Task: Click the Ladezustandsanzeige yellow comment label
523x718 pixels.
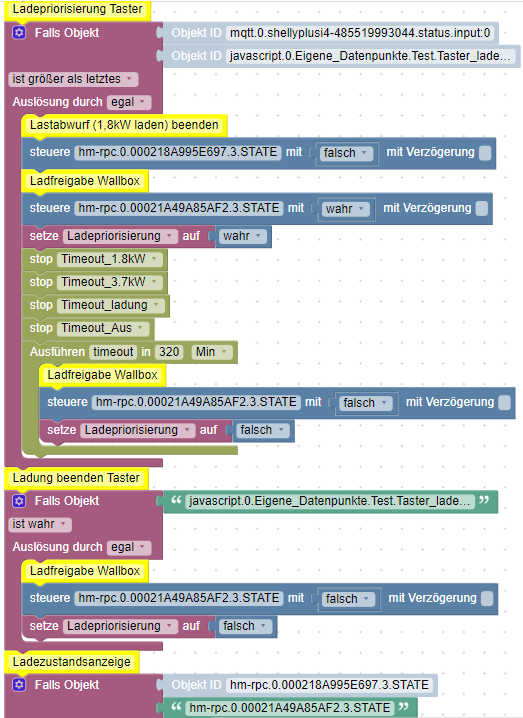Action: tap(71, 662)
